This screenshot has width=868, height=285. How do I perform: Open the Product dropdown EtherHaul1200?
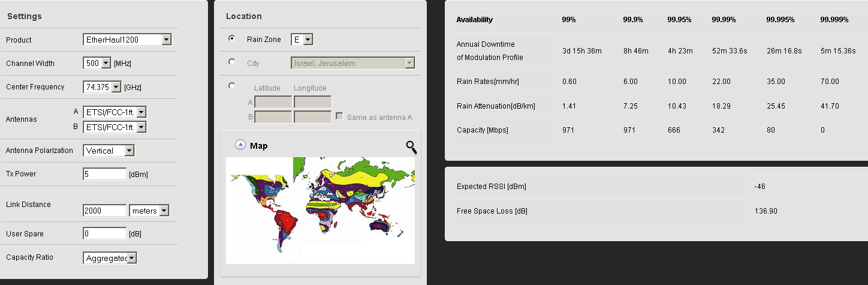pos(128,40)
